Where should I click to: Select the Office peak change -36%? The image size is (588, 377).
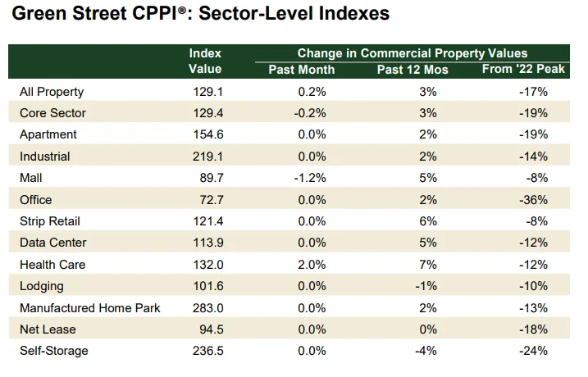[533, 200]
